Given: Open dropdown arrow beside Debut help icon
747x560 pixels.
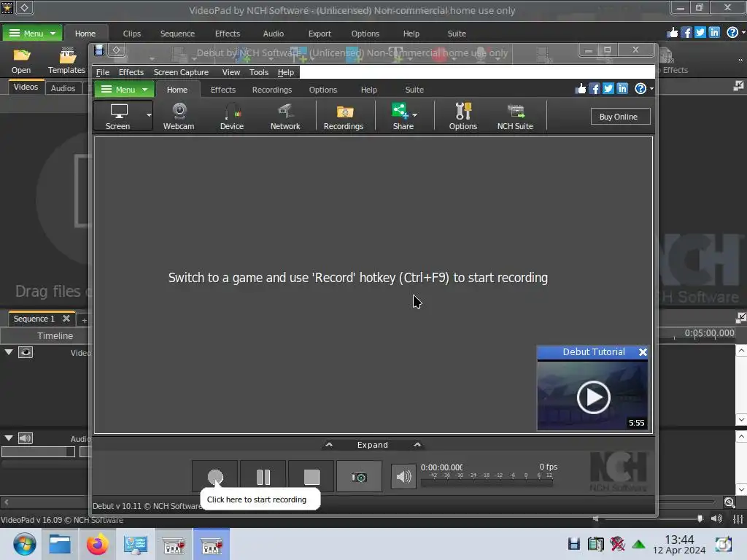Looking at the screenshot, I should tap(651, 88).
